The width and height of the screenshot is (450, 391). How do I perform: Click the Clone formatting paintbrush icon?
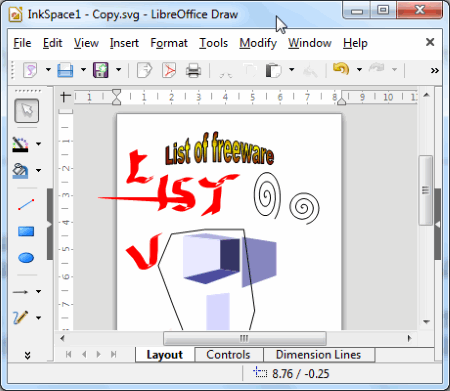(x=310, y=70)
